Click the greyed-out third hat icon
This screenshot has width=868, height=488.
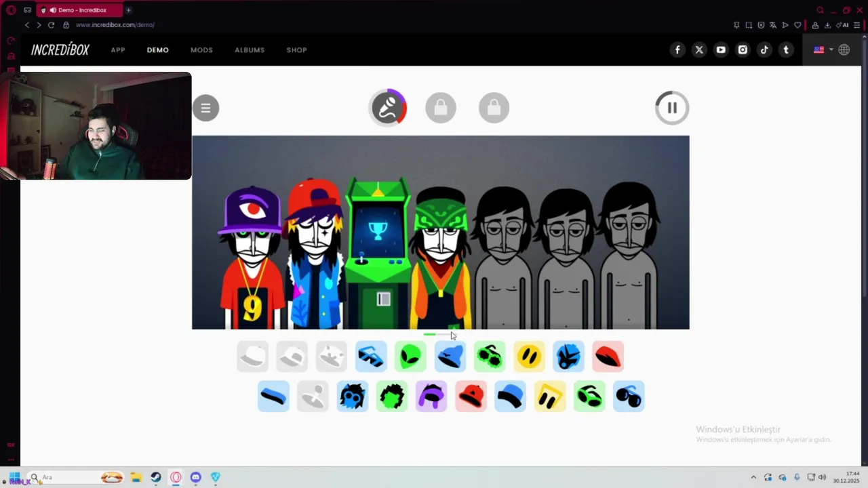pos(332,357)
